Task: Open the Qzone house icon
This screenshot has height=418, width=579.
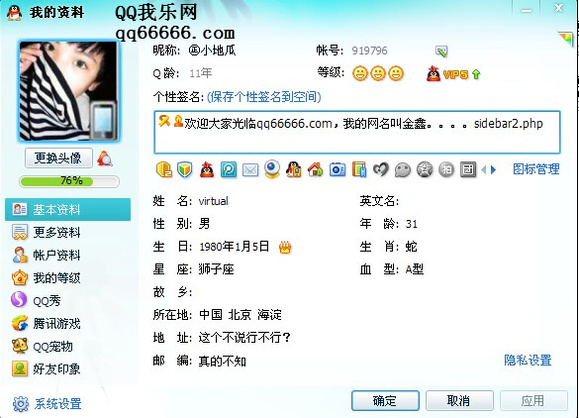Action: (x=315, y=170)
